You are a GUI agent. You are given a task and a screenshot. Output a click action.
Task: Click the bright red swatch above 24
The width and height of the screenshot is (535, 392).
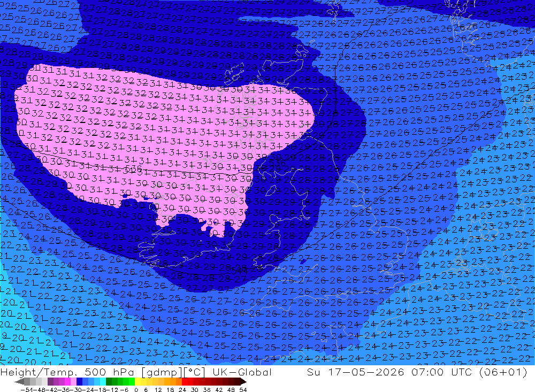(185, 382)
